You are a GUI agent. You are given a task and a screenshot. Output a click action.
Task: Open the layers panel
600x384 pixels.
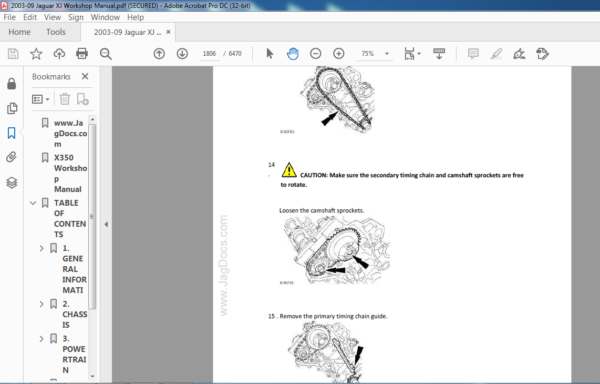pos(12,183)
